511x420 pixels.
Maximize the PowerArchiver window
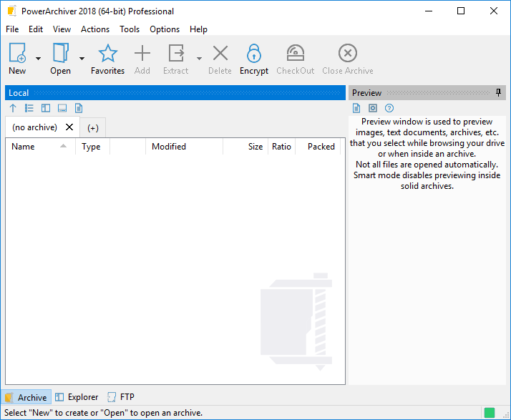click(x=461, y=11)
